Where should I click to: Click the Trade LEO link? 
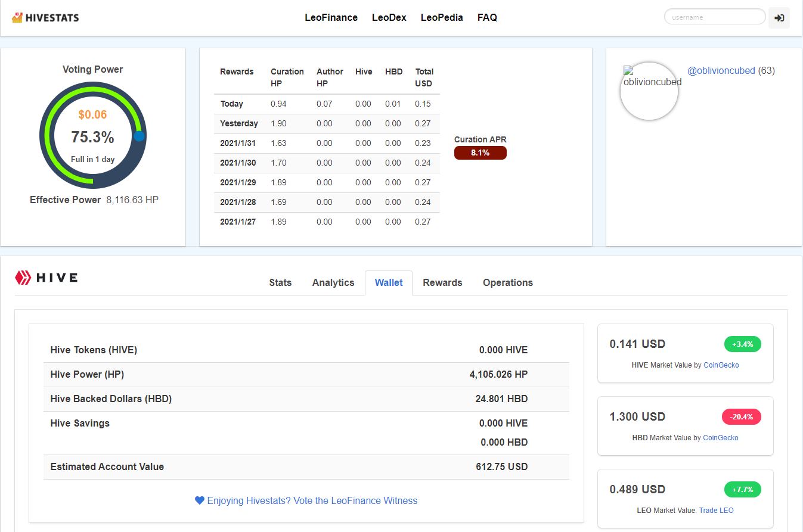(x=717, y=510)
